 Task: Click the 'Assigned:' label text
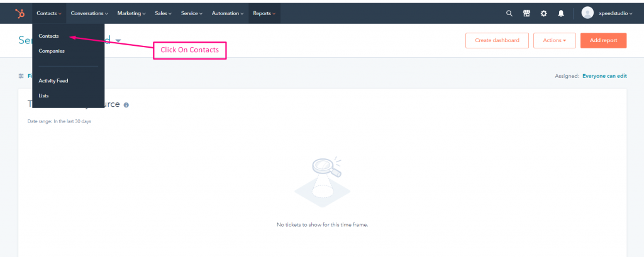pos(567,76)
